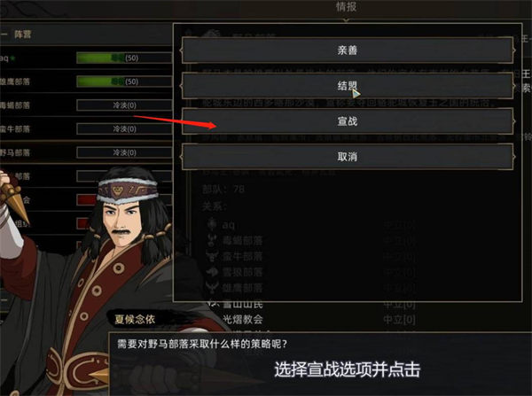Click the 雪狼部落 wolf emblem icon
Image resolution: width=532 pixels, height=396 pixels.
(212, 272)
